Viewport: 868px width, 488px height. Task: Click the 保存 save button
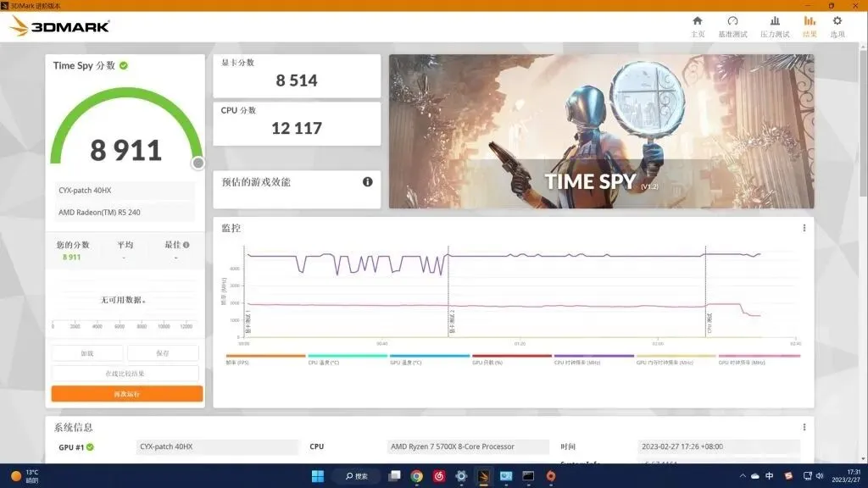(163, 353)
